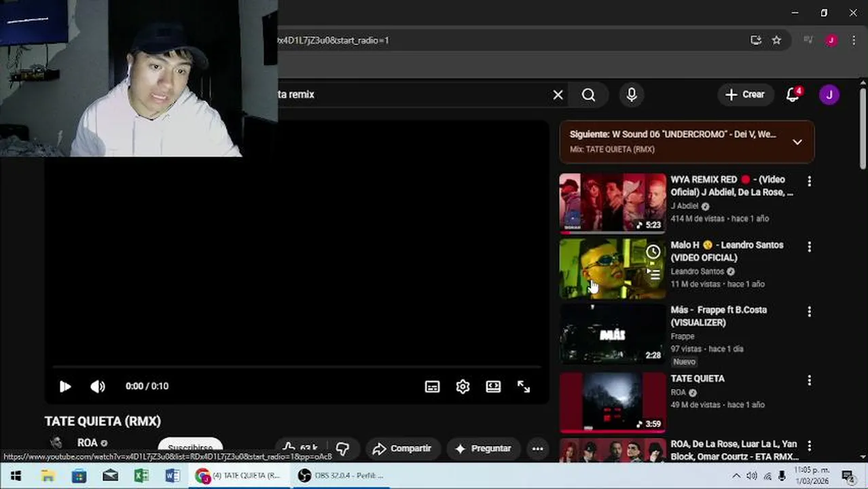
Task: Install app icon in address bar
Action: pyautogui.click(x=755, y=40)
